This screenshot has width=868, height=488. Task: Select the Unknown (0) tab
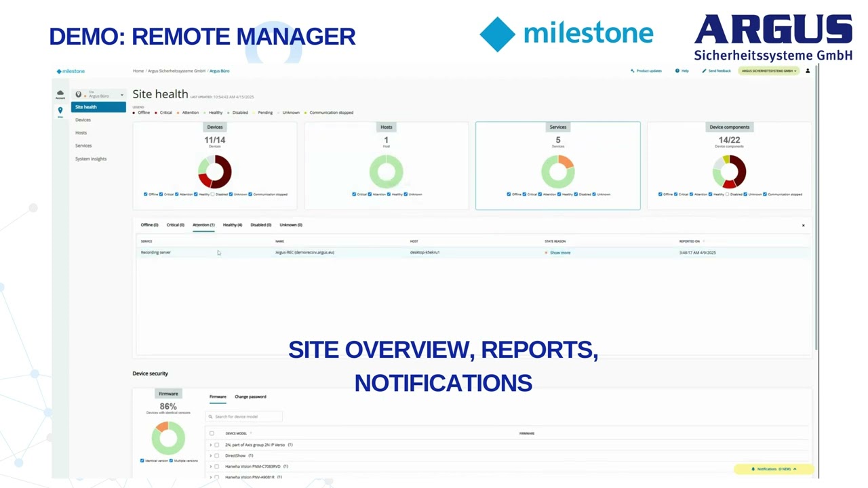tap(291, 225)
